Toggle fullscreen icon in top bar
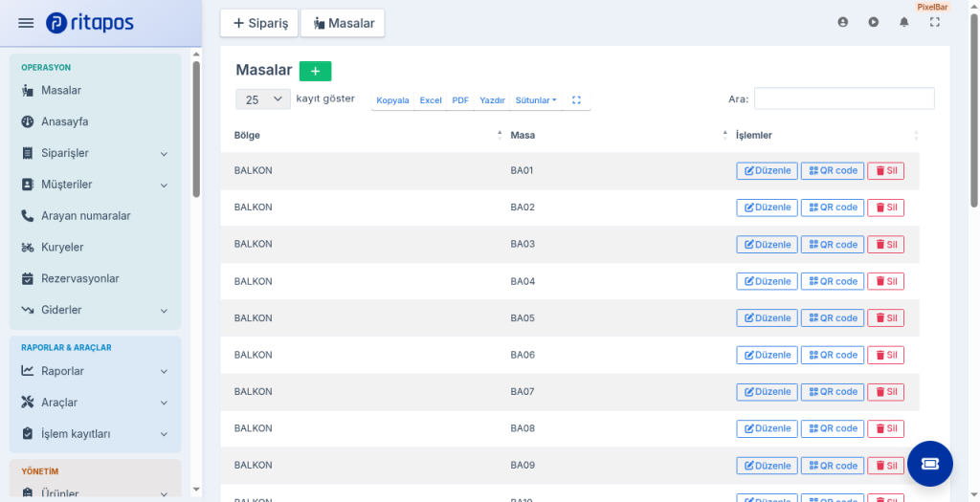Image resolution: width=980 pixels, height=502 pixels. click(x=934, y=23)
